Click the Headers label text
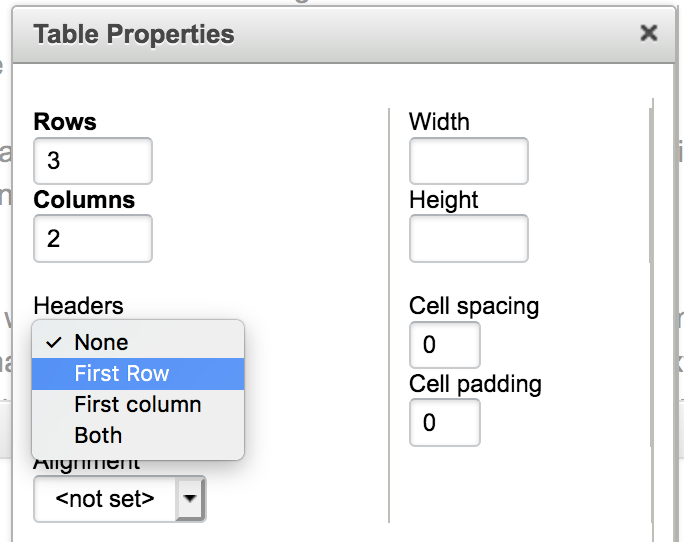 79,305
